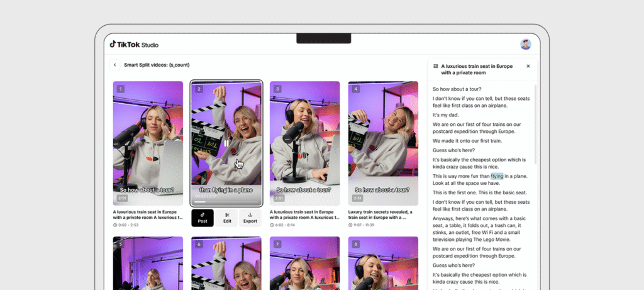Select video thumbnail number 3
644x290 pixels.
pyautogui.click(x=305, y=143)
